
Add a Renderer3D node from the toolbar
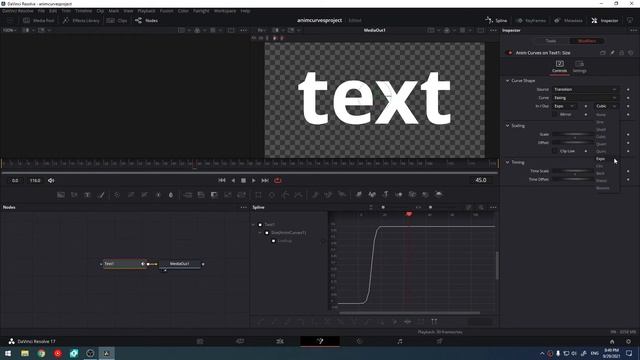(x=439, y=195)
